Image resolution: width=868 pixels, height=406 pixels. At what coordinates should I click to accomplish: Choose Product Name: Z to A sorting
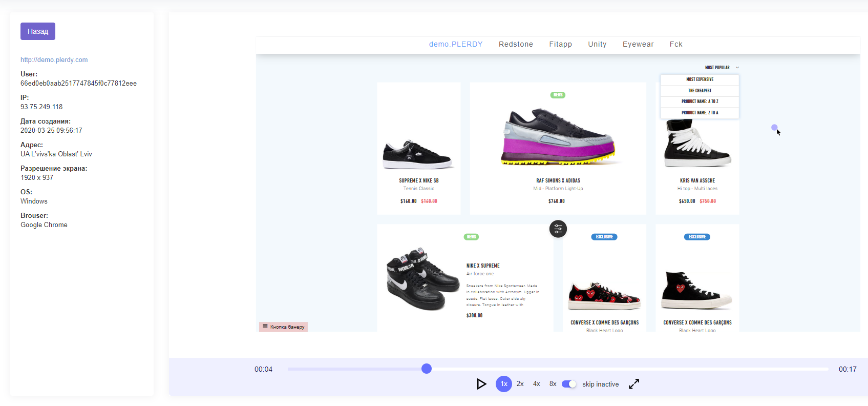point(700,113)
